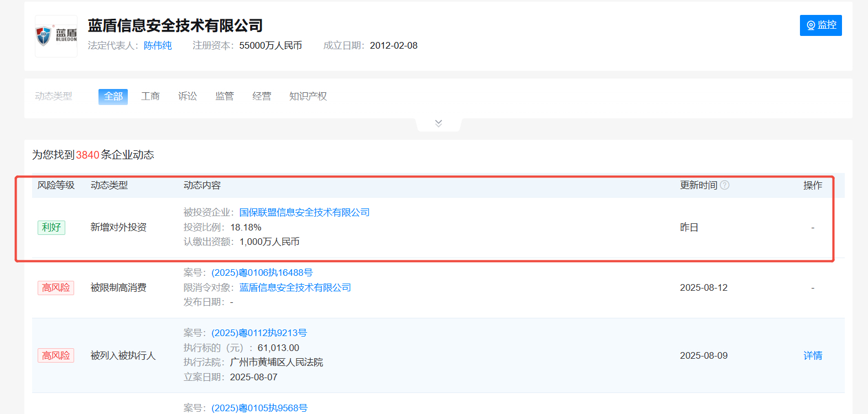The height and width of the screenshot is (414, 868).
Task: Select the 全部 filter tab
Action: pyautogui.click(x=113, y=97)
